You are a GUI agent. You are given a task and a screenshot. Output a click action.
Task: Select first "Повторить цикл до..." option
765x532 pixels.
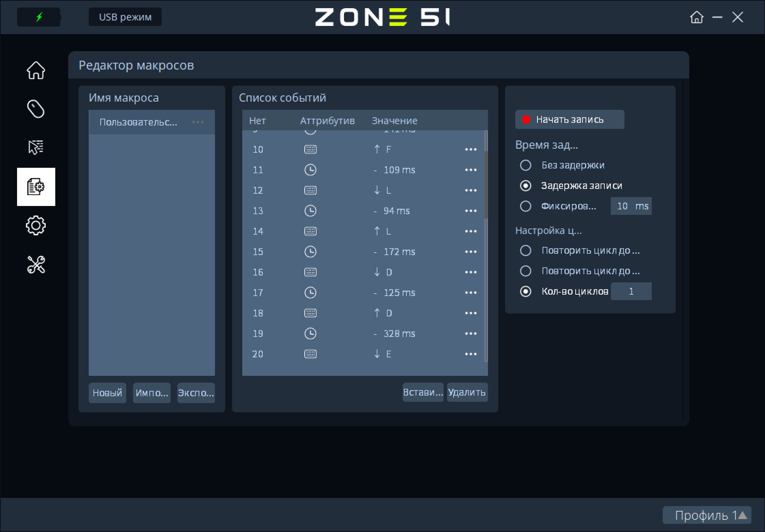pyautogui.click(x=525, y=250)
